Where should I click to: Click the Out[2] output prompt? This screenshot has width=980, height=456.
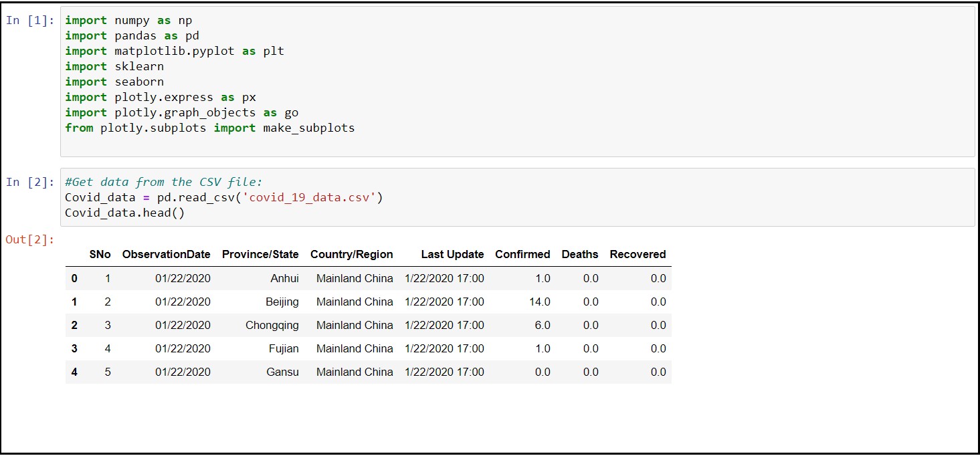(x=30, y=239)
